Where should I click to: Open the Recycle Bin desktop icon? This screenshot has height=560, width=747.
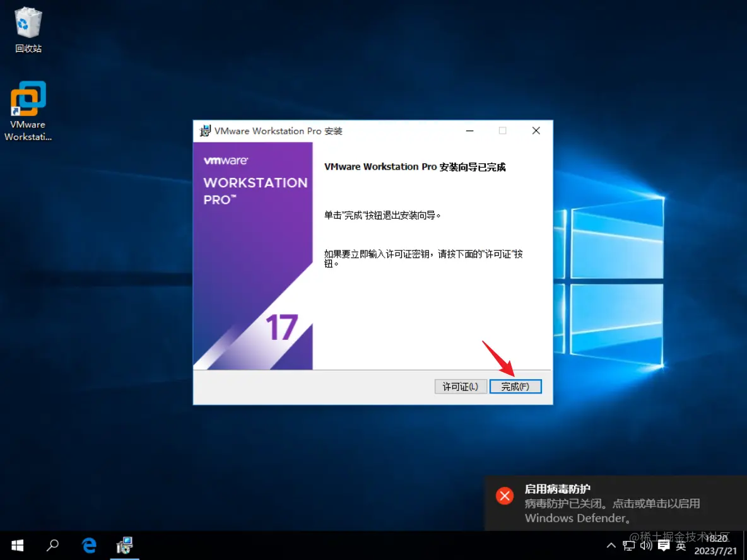[x=28, y=30]
